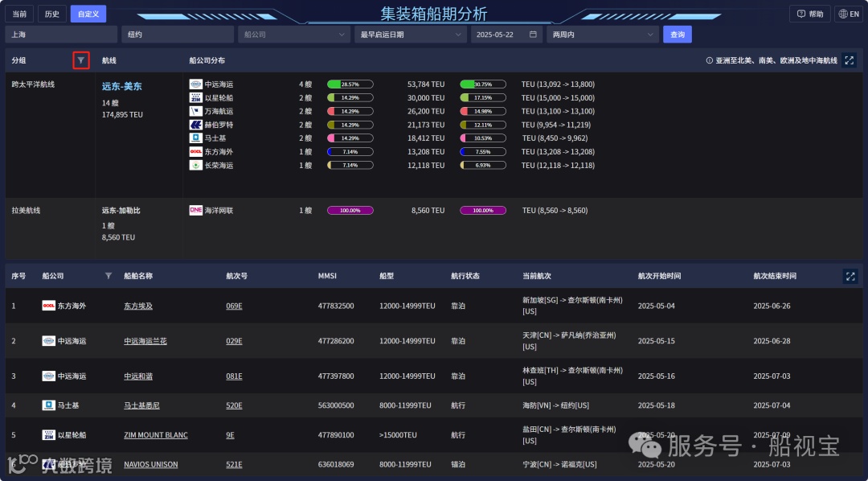Open voyage number link 029E

[x=234, y=341]
